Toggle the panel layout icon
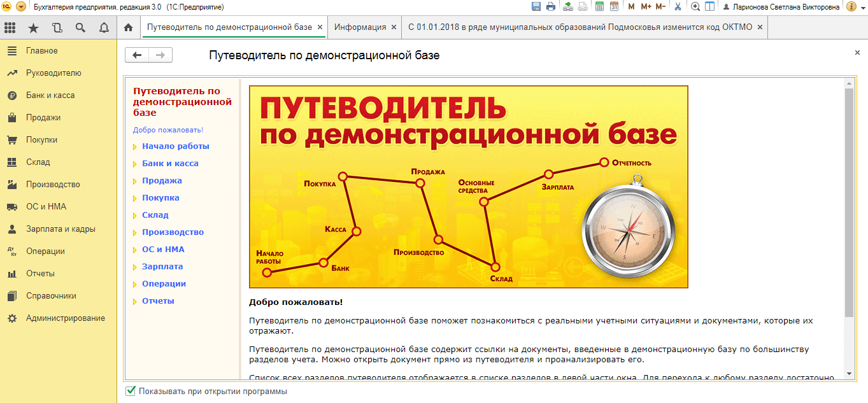The width and height of the screenshot is (868, 403). 709,6
